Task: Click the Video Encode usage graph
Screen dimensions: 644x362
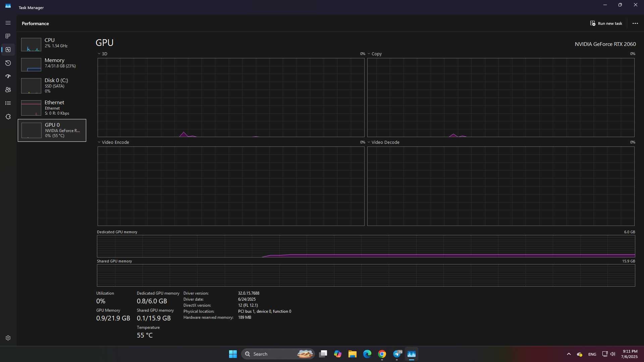Action: [231, 186]
